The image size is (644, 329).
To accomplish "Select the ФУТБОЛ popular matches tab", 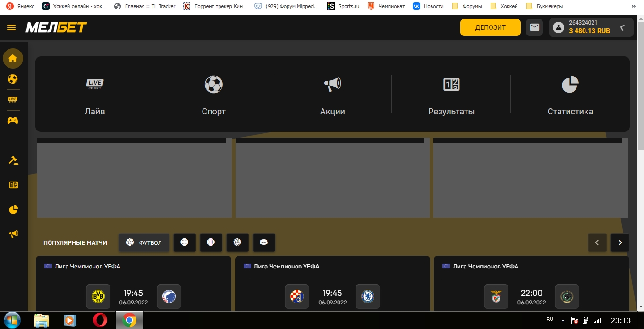I will tap(144, 242).
